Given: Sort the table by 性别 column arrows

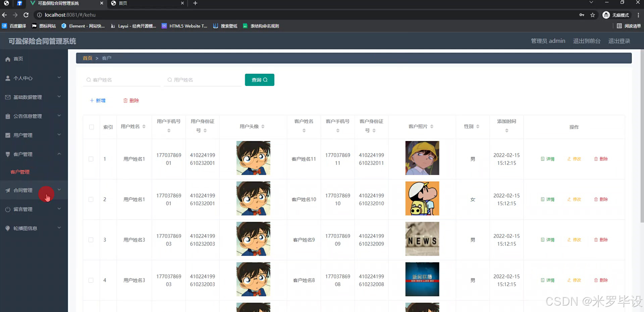Looking at the screenshot, I should coord(478,127).
